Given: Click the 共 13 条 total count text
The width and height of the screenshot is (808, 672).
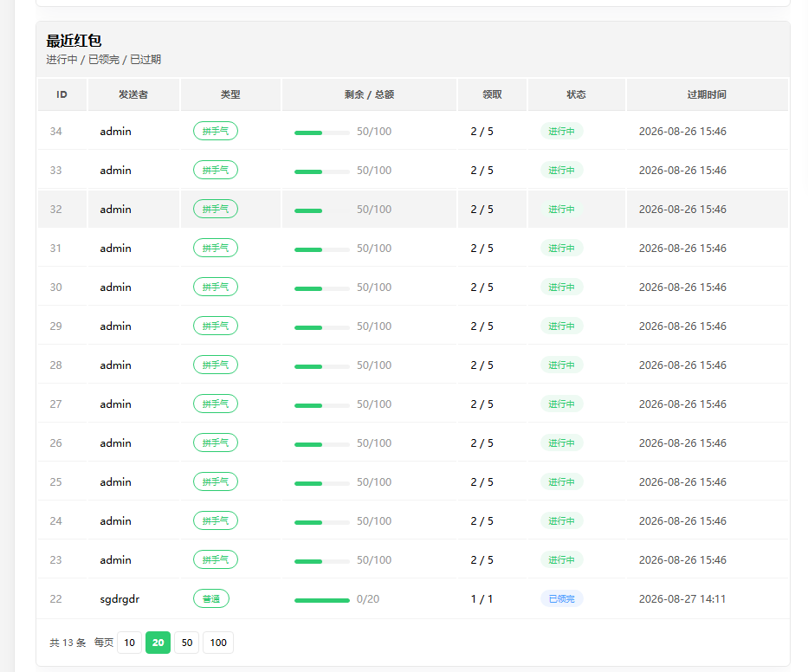Looking at the screenshot, I should click(68, 643).
